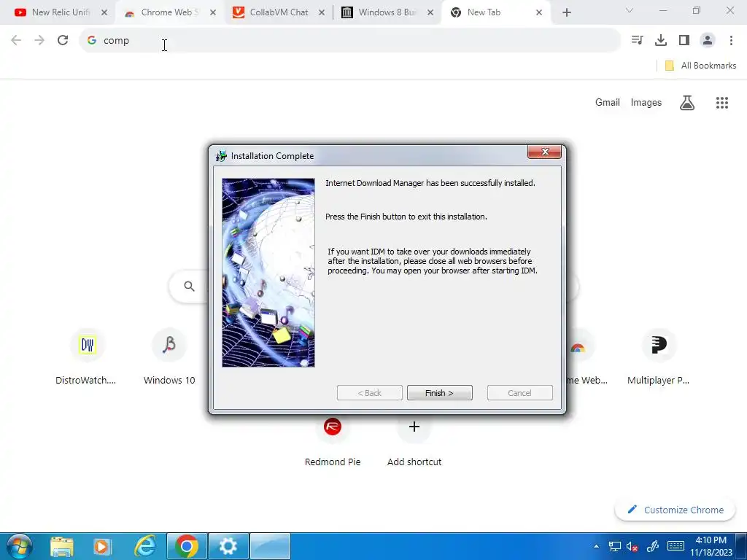Launch Internet Explorer from the taskbar
The height and width of the screenshot is (560, 747).
[144, 546]
